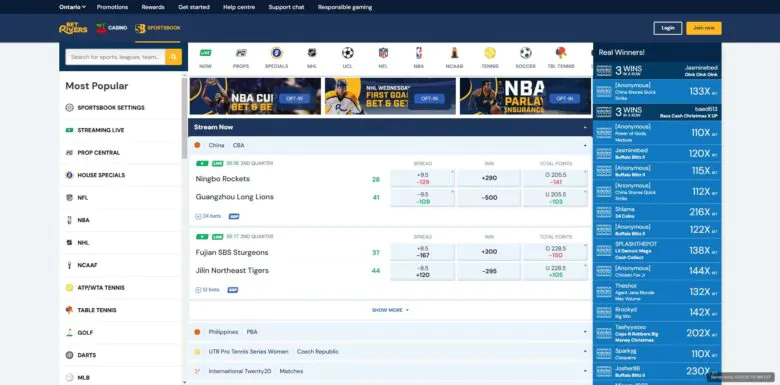
Task: Opt in on NHL First Goal banner
Action: click(x=429, y=98)
